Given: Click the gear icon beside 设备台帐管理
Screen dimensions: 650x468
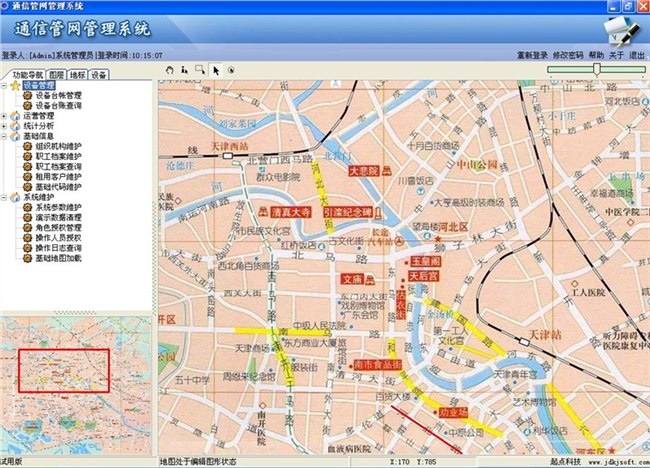Looking at the screenshot, I should coord(28,95).
